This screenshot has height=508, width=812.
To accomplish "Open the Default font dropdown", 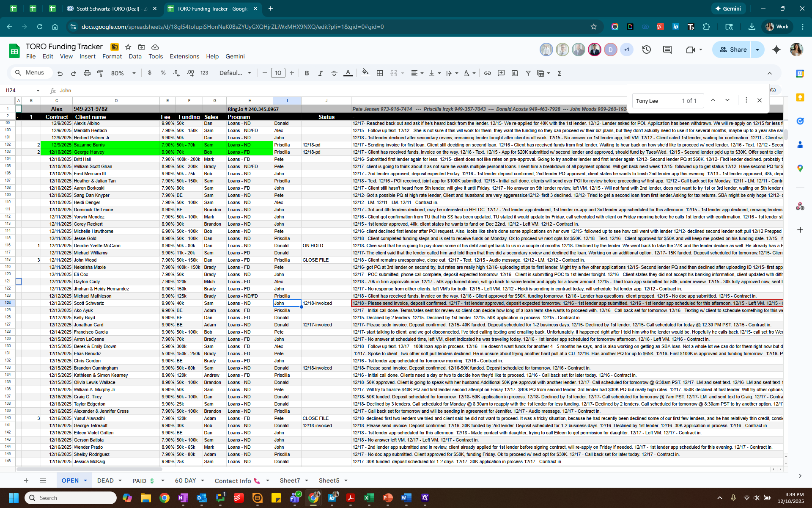I will pyautogui.click(x=235, y=73).
